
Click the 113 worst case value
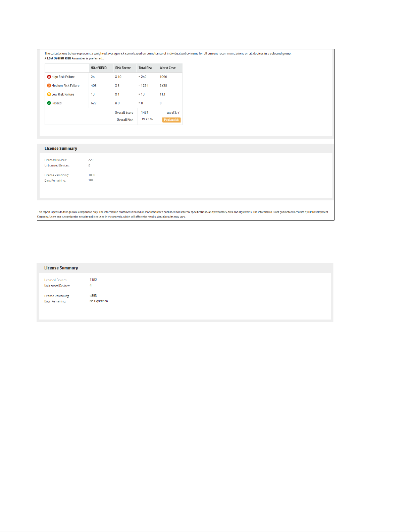tap(162, 94)
